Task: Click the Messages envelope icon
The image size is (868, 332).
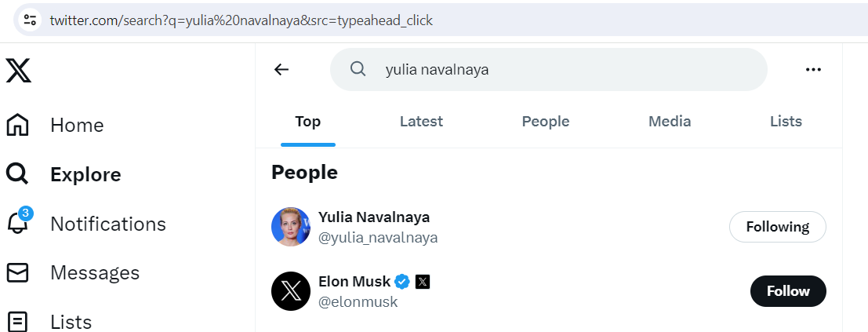Action: pos(17,272)
